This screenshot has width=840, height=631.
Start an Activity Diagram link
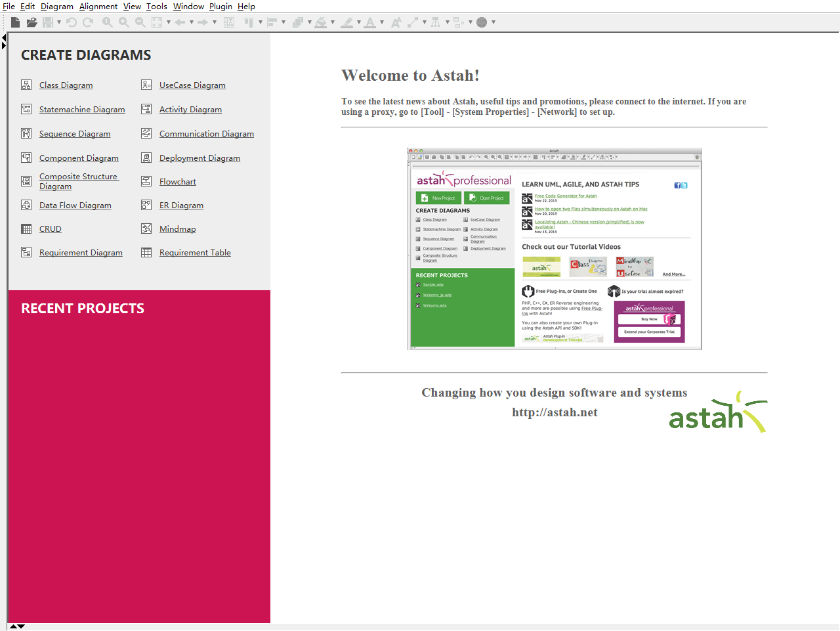click(x=190, y=110)
